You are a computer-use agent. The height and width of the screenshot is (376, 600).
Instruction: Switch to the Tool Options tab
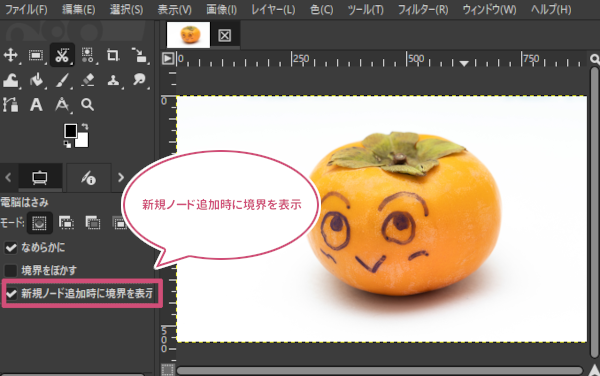pyautogui.click(x=40, y=177)
